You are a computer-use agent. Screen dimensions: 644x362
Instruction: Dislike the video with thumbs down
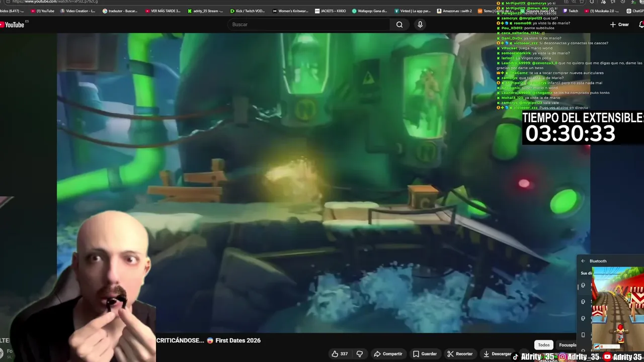pyautogui.click(x=359, y=354)
